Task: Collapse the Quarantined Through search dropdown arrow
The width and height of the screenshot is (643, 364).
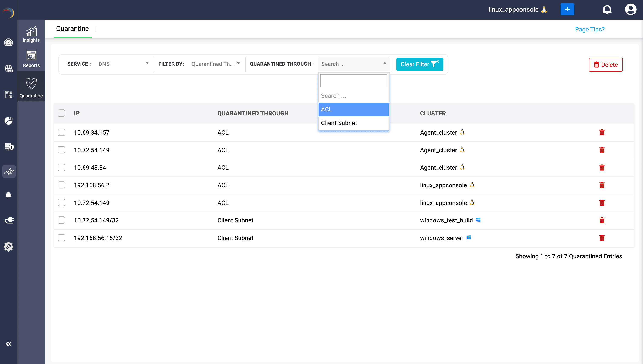Action: [384, 64]
